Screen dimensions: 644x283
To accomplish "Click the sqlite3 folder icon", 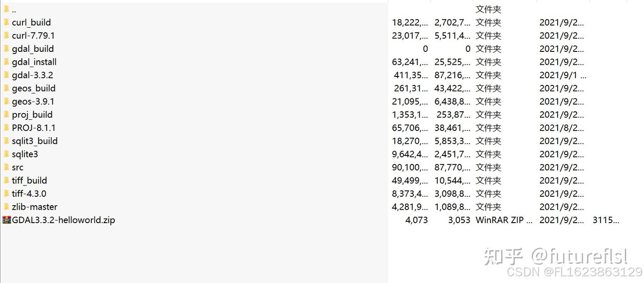I will coord(6,154).
